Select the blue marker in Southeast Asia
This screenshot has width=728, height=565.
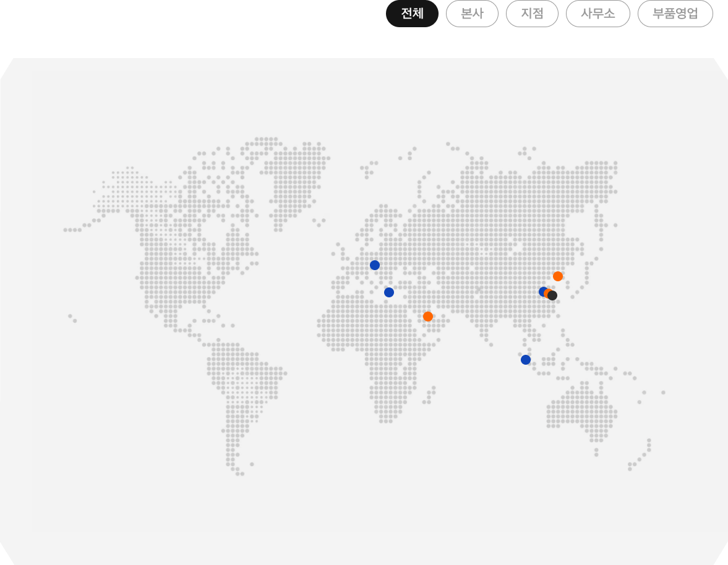pos(526,360)
